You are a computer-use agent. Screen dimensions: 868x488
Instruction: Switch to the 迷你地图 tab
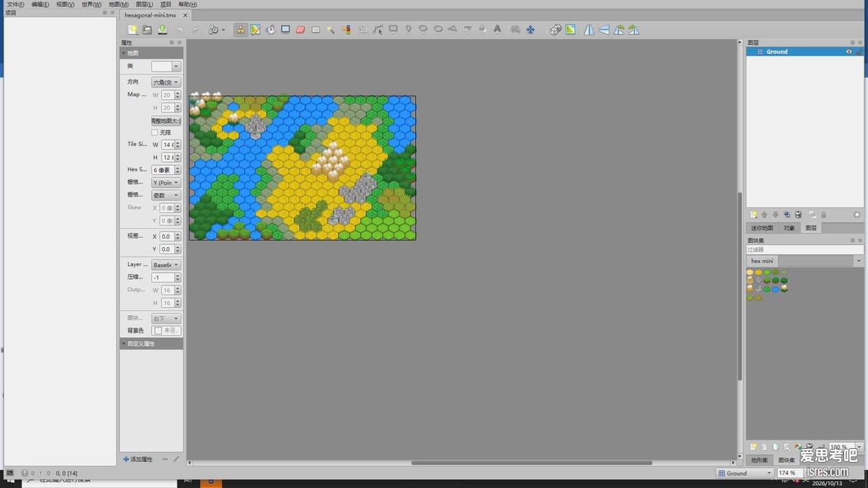(x=762, y=228)
